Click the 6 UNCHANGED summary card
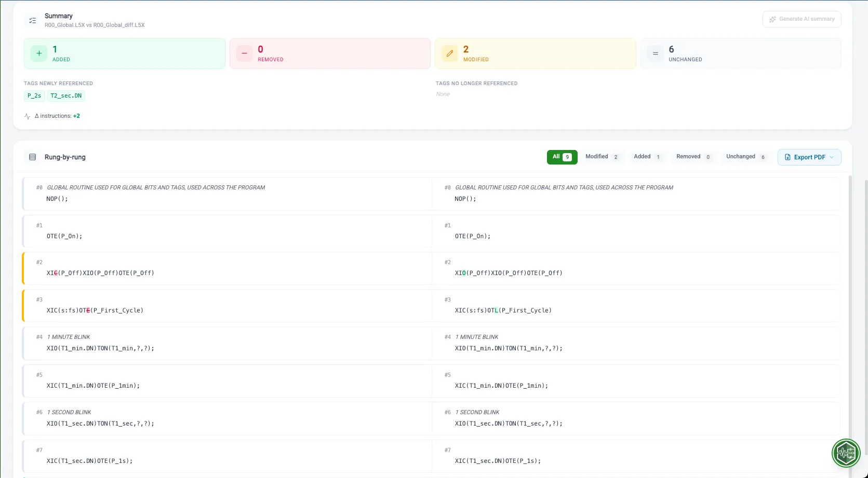 pos(741,53)
